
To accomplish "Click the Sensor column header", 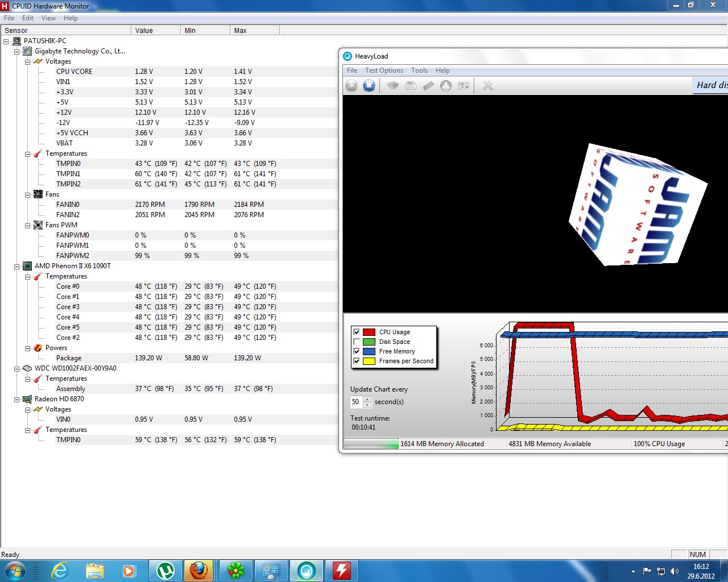I will pyautogui.click(x=66, y=31).
